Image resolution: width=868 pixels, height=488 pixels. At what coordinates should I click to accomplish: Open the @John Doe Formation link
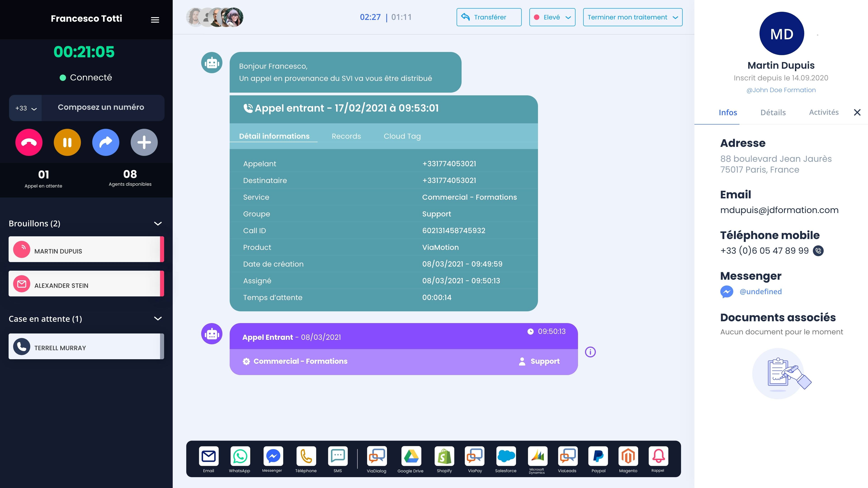point(781,90)
